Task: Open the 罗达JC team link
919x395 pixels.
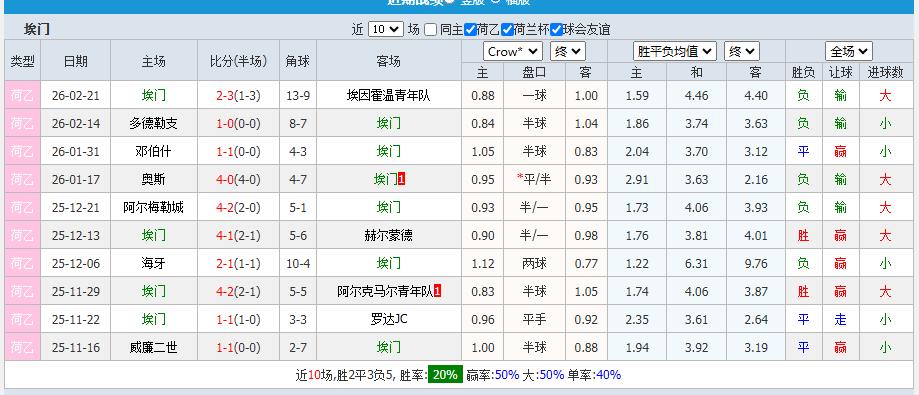Action: [x=389, y=319]
